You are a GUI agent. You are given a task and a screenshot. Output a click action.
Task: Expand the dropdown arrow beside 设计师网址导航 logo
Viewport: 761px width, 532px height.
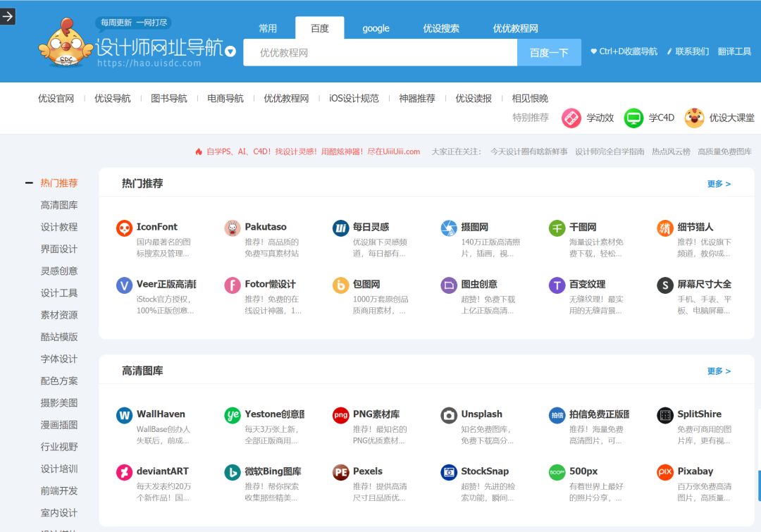(230, 51)
